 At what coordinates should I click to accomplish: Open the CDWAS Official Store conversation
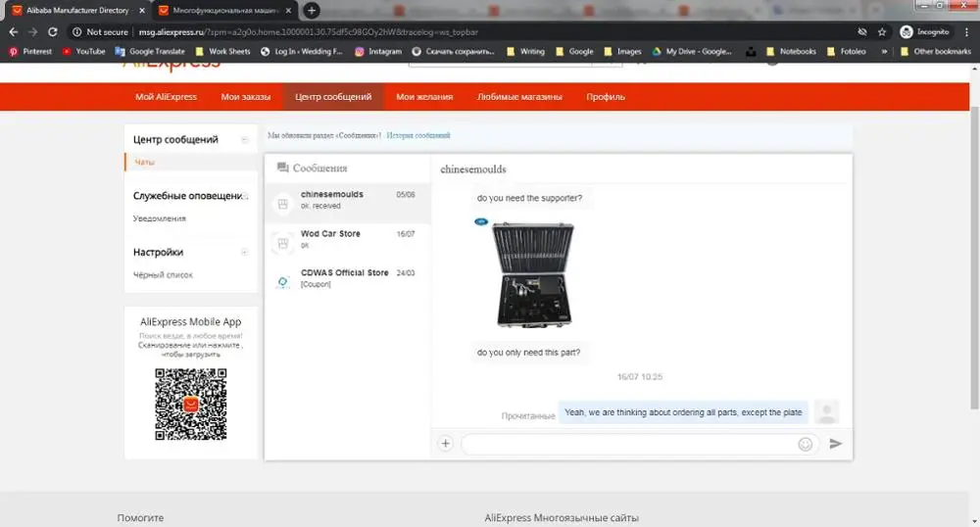coord(348,281)
